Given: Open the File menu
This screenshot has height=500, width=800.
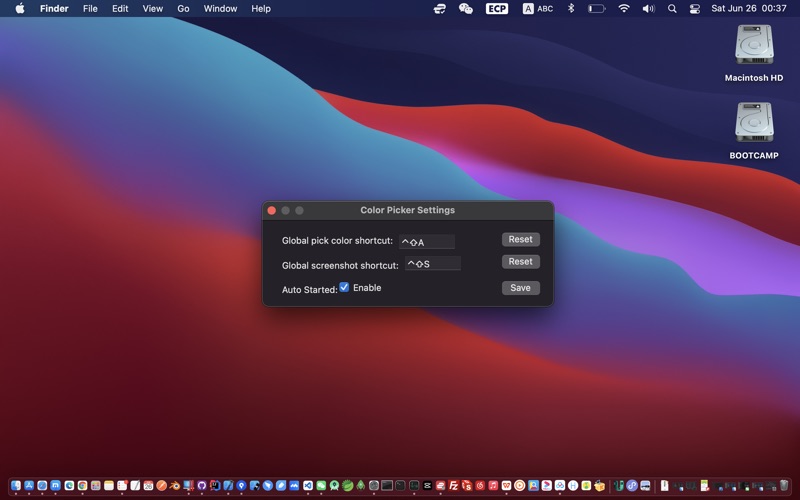Looking at the screenshot, I should click(90, 9).
